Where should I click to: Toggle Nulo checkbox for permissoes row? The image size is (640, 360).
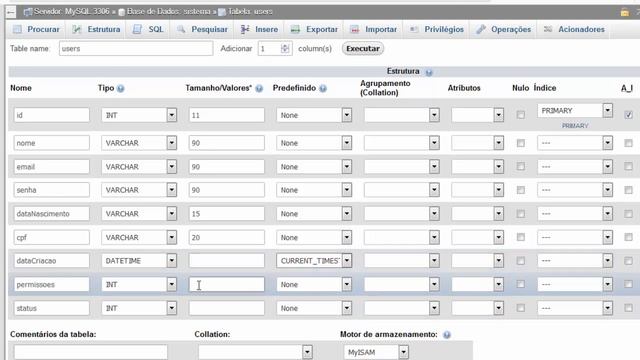point(520,284)
